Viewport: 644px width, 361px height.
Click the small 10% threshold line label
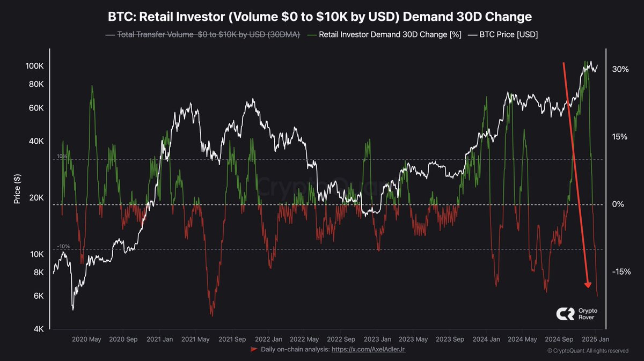(x=62, y=156)
